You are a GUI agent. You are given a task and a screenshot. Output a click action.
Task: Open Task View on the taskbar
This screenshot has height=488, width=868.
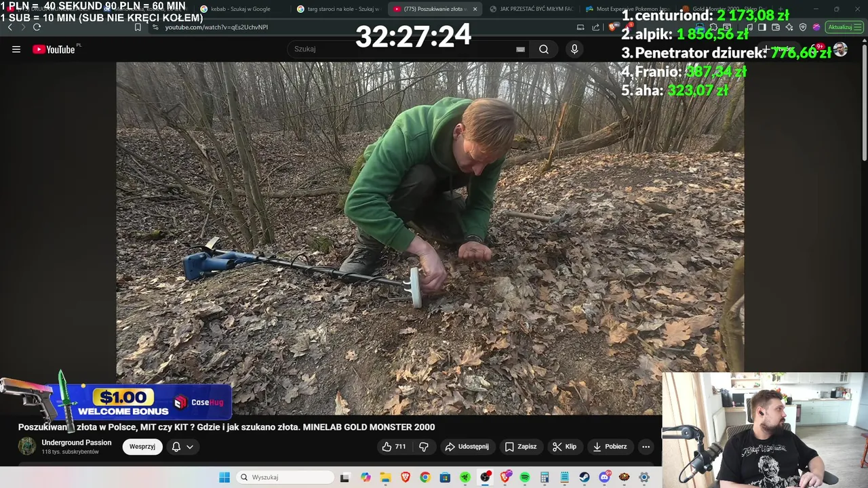(344, 477)
